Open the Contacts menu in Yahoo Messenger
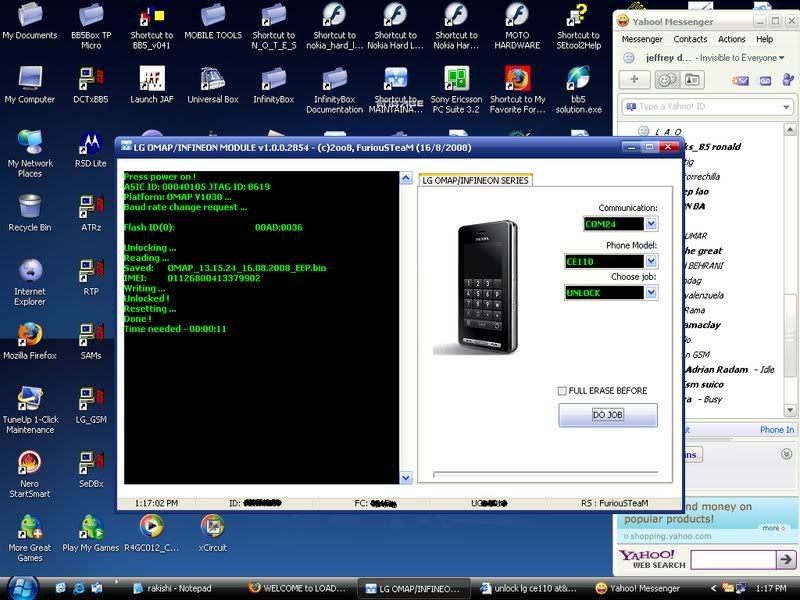 click(x=690, y=39)
